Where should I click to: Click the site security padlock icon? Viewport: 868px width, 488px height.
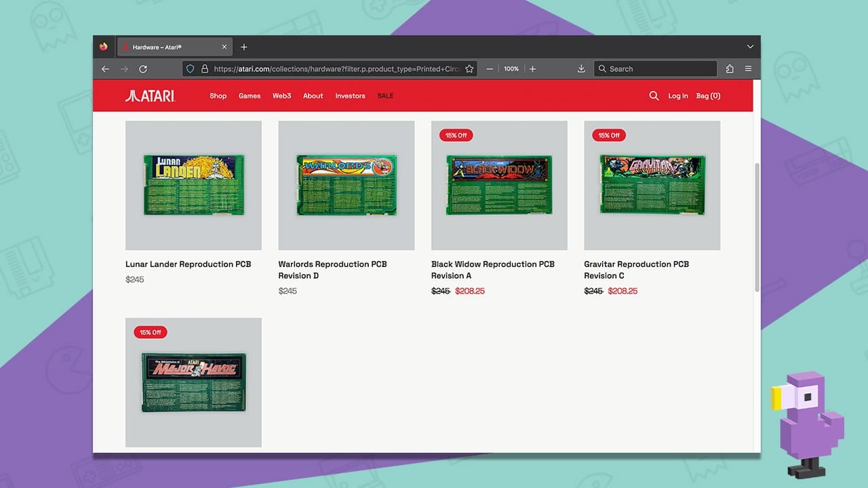204,68
